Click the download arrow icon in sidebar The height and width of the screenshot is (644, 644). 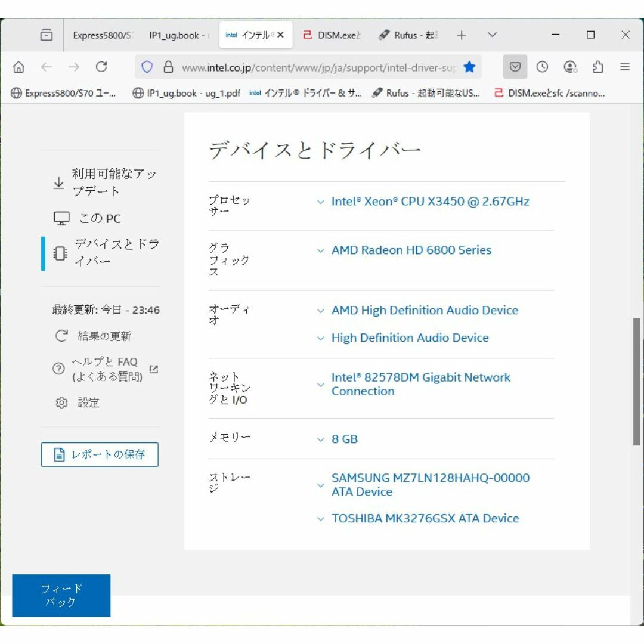click(x=58, y=183)
